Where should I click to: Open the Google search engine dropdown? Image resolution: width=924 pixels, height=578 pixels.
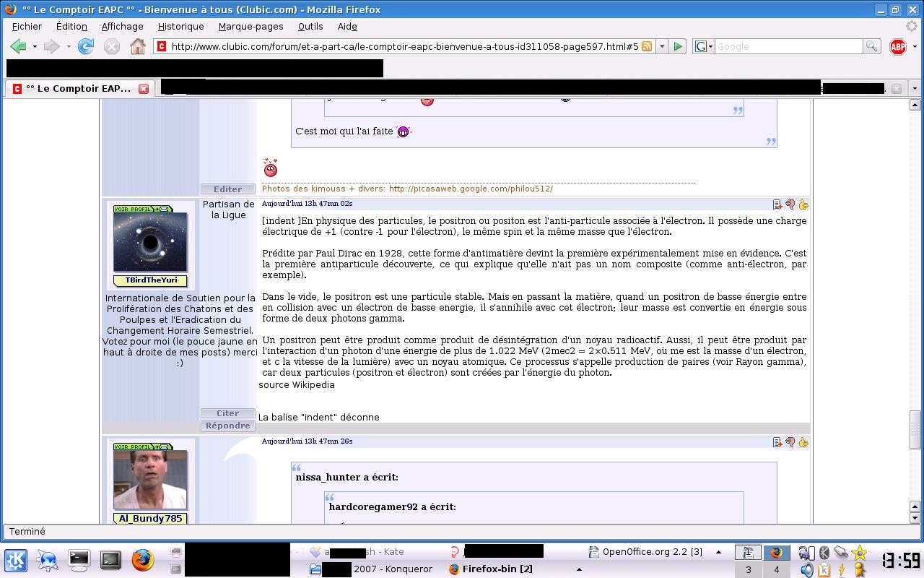704,46
